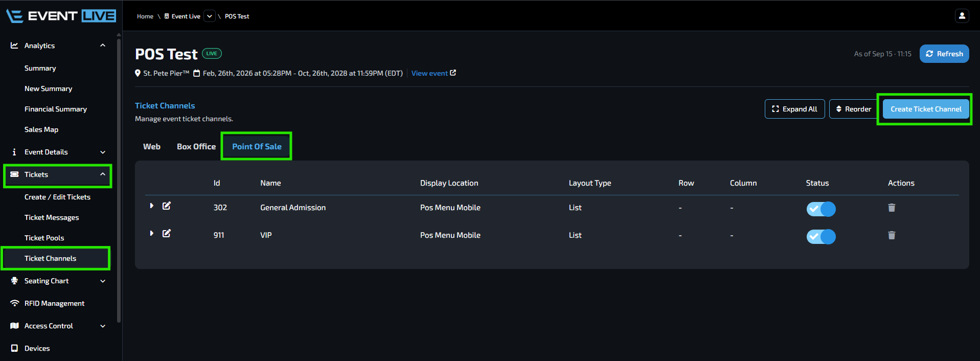Screen dimensions: 980x361
Task: Click the Devices icon in sidebar
Action: pos(14,348)
